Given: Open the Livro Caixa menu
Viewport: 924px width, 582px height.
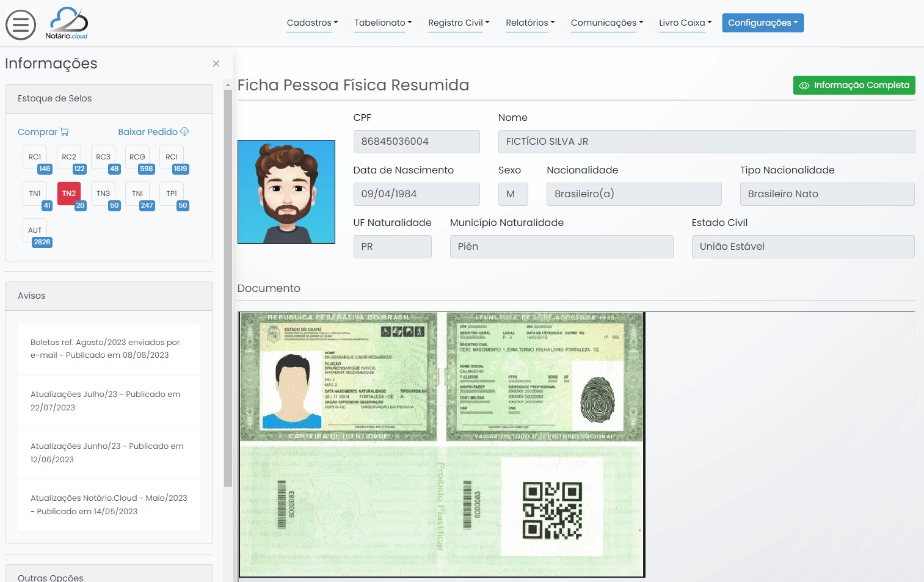Looking at the screenshot, I should pos(685,23).
